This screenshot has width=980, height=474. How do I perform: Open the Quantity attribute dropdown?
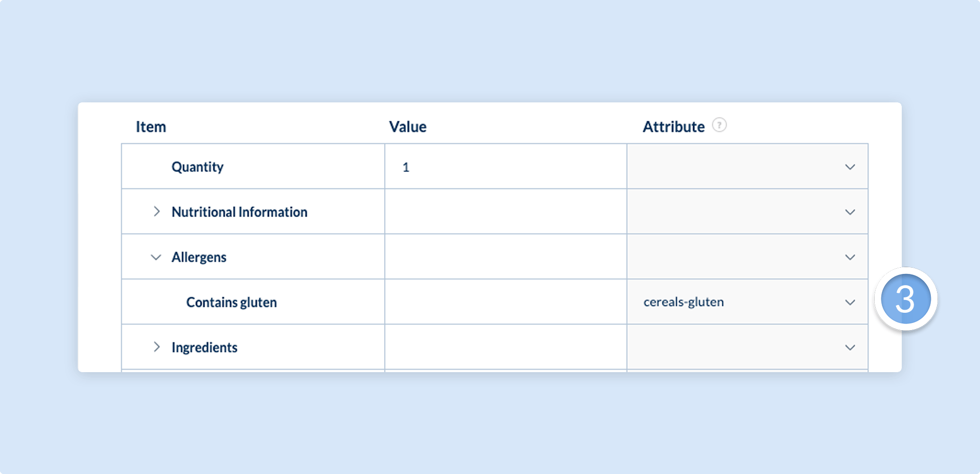(x=747, y=166)
